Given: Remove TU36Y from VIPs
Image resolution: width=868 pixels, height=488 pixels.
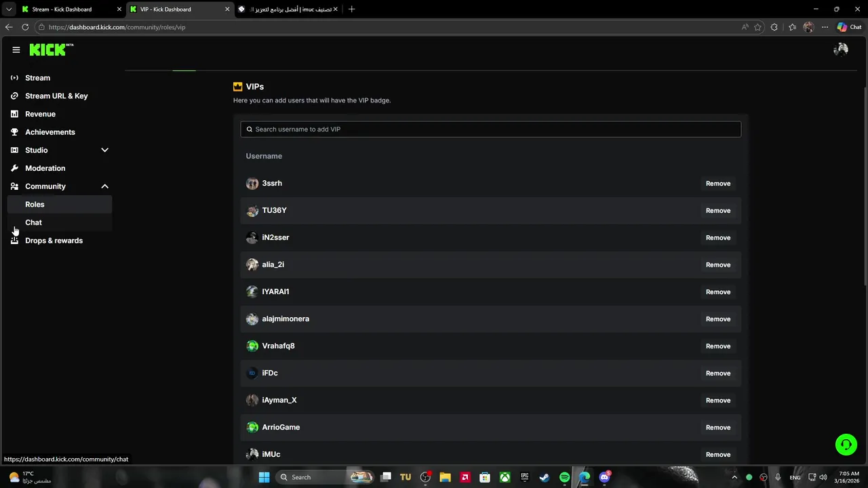Looking at the screenshot, I should point(718,211).
